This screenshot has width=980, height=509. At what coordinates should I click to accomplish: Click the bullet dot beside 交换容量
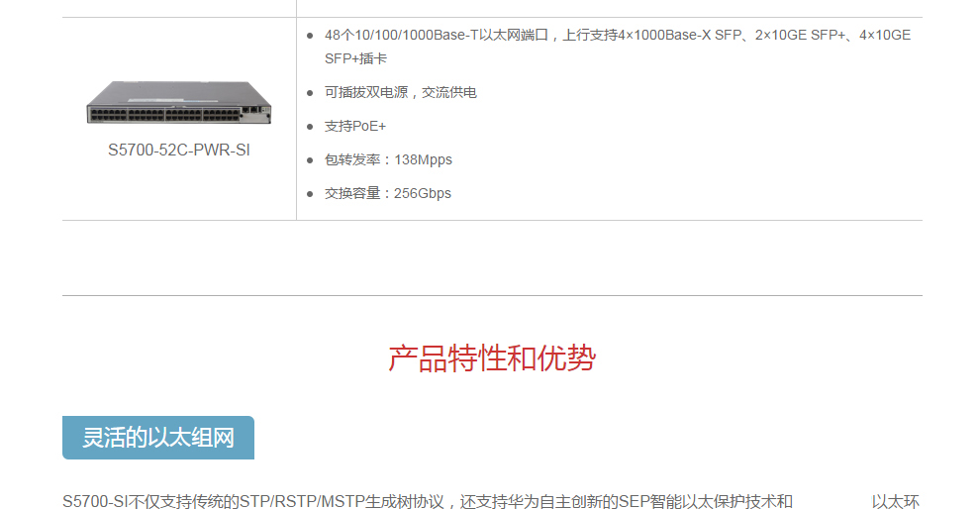pyautogui.click(x=310, y=194)
